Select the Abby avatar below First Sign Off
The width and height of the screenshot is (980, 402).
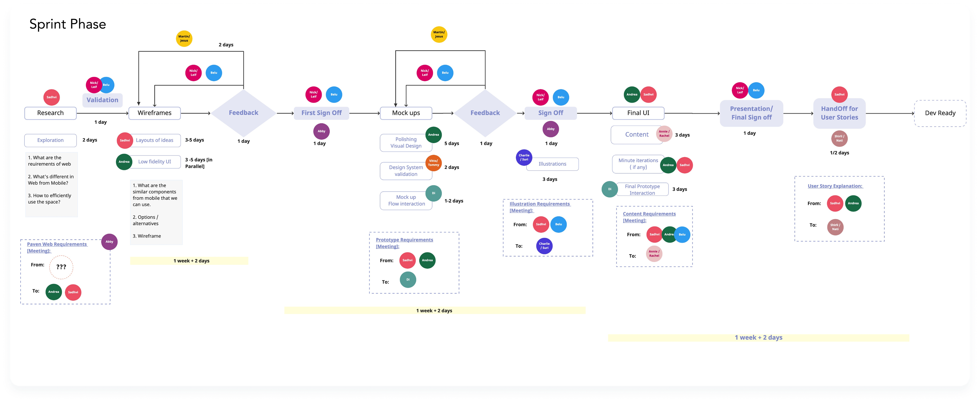tap(322, 132)
